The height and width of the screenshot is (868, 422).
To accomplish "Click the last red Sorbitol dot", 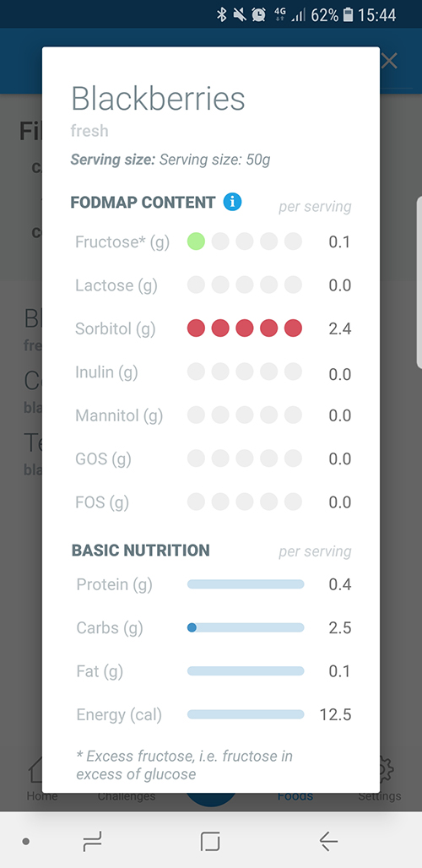I will click(293, 328).
